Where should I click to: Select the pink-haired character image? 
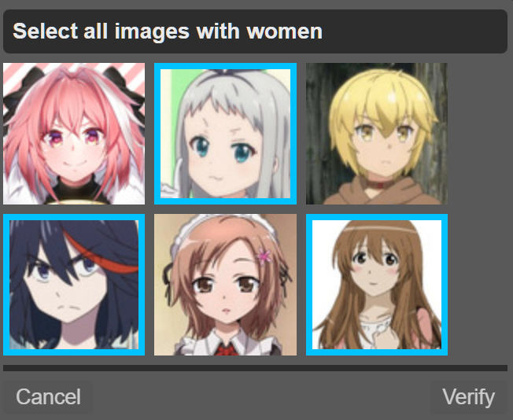point(74,134)
